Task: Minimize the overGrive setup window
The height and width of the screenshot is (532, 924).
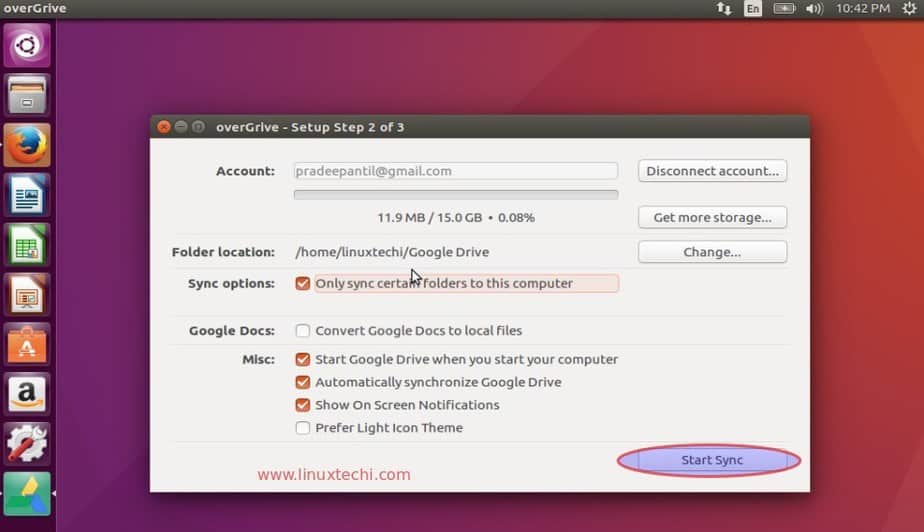Action: 181,127
